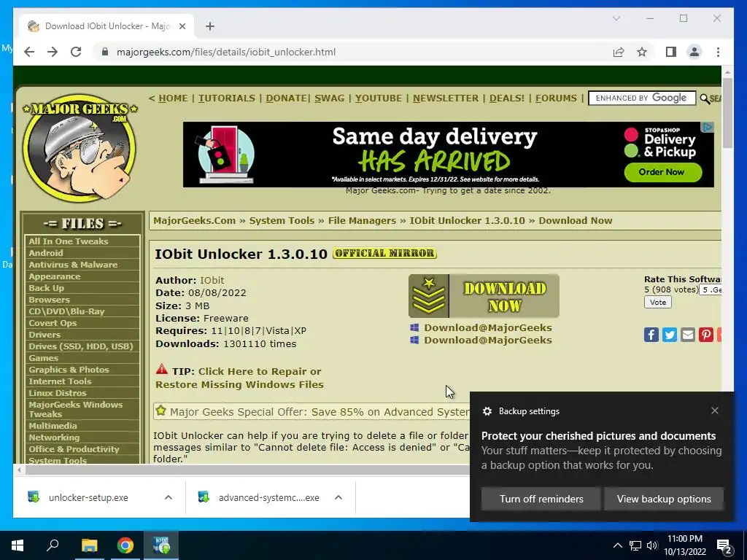Click second Download@MajorGeeks link
747x560 pixels.
click(488, 340)
